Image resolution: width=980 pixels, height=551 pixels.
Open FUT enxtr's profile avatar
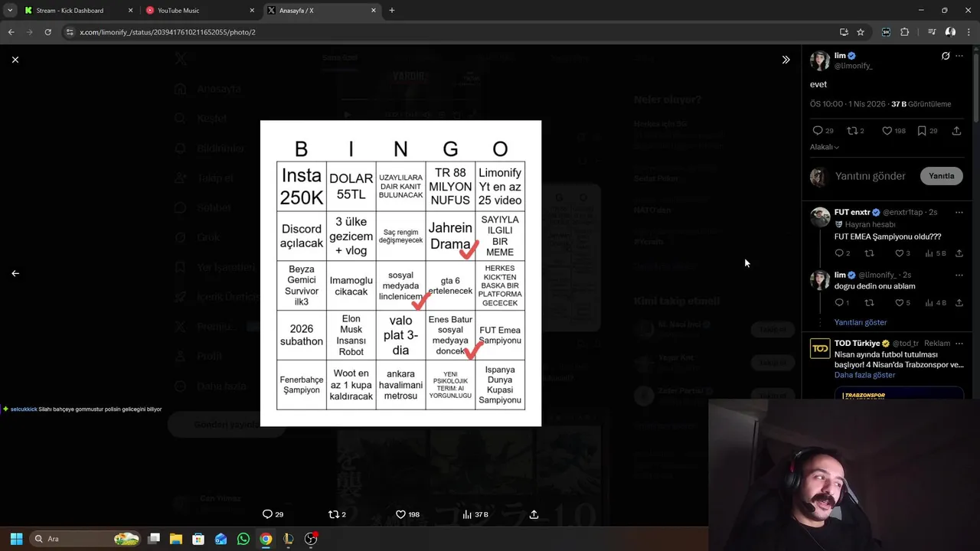(820, 217)
